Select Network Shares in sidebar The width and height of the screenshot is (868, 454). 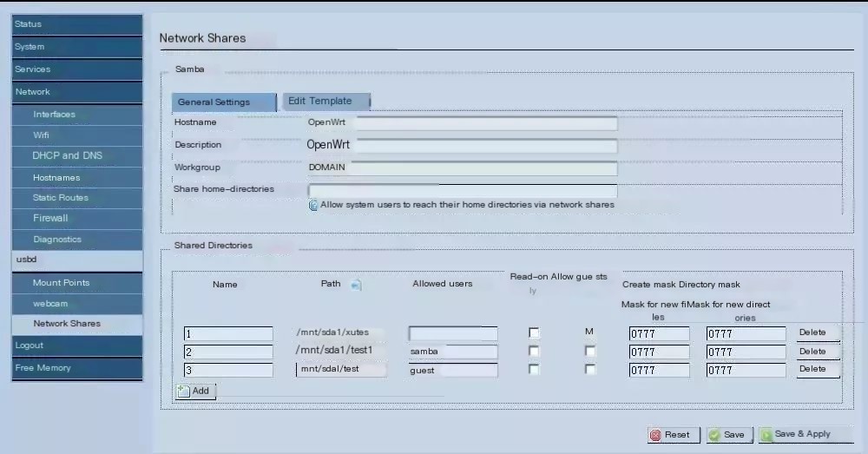pos(77,324)
